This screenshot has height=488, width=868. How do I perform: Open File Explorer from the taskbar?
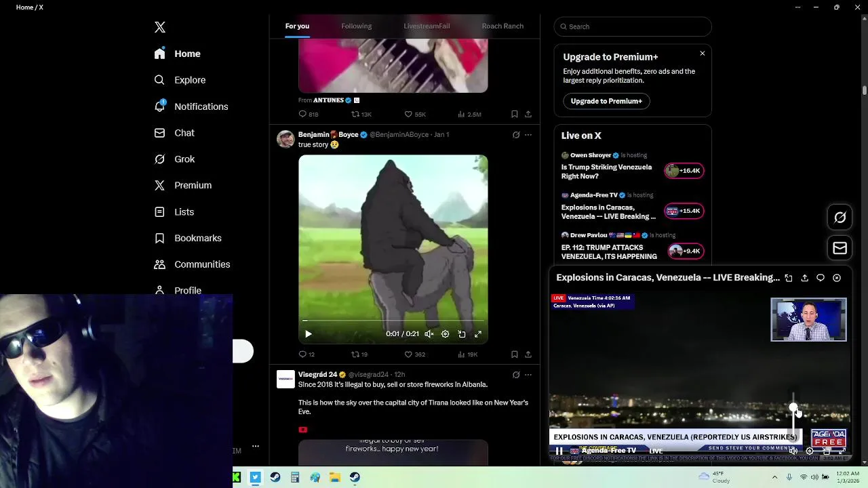[x=335, y=477]
